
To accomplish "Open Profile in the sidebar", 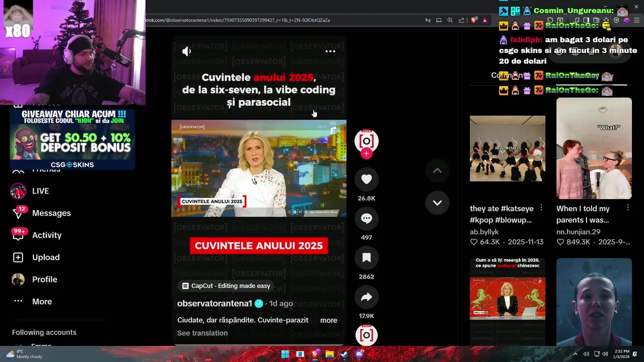I will [x=45, y=280].
